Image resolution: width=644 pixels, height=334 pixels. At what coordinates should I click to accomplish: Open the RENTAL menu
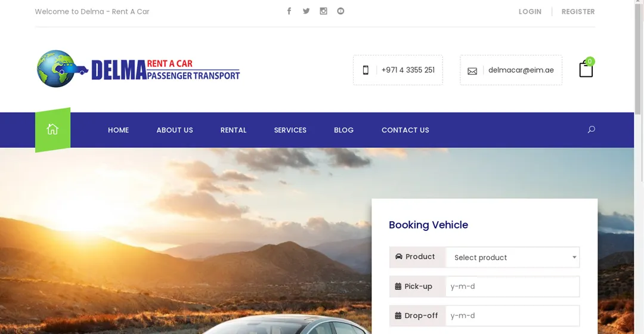point(233,130)
